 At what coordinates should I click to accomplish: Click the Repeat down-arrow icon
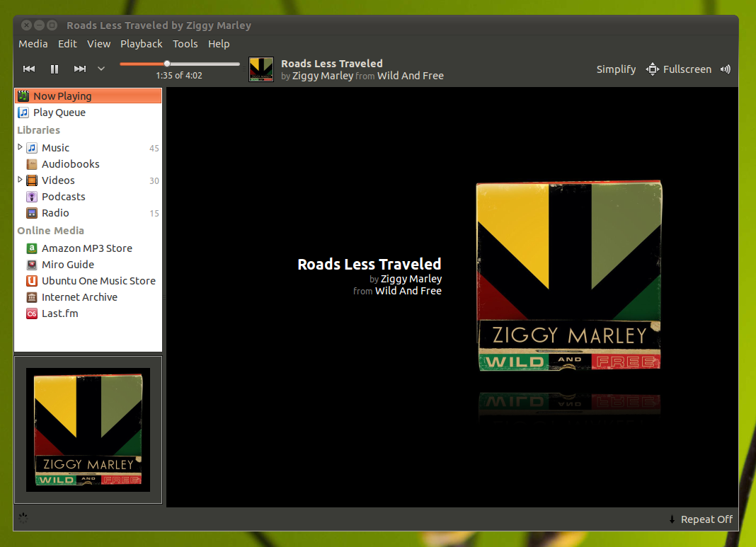coord(672,519)
